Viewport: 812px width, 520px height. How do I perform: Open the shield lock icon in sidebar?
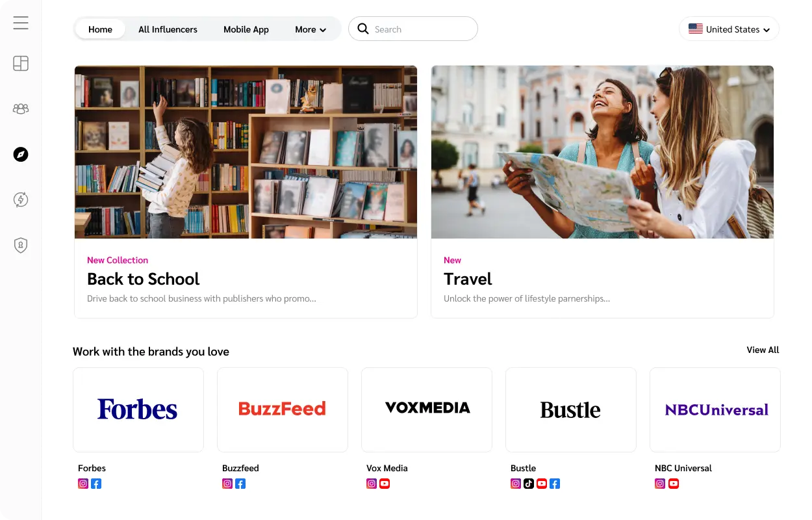coord(21,245)
